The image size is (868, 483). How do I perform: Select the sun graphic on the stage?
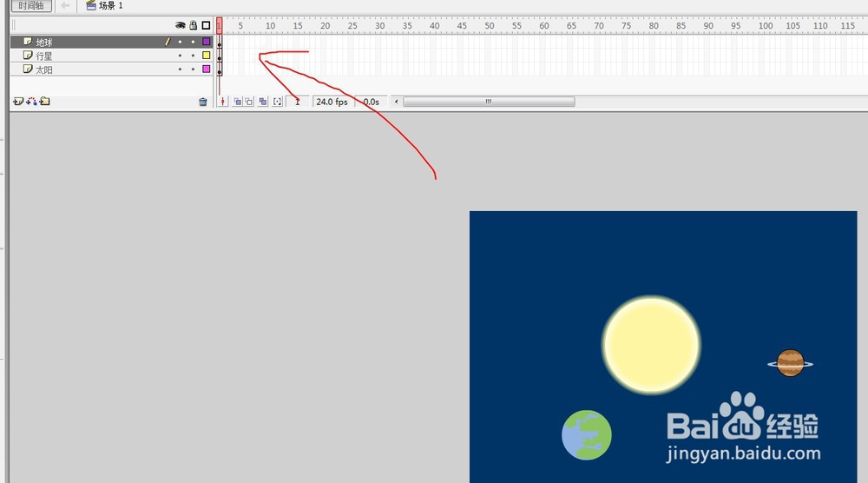tap(652, 345)
